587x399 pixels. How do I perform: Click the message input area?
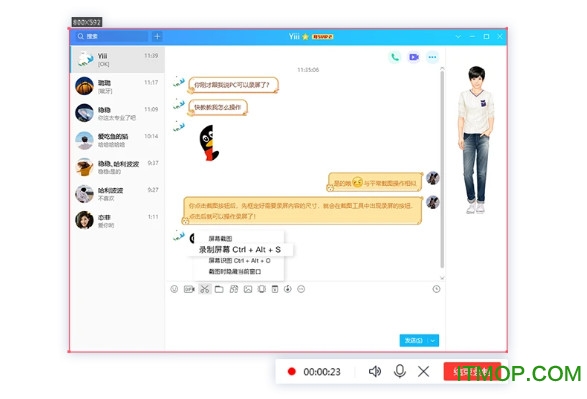click(305, 314)
